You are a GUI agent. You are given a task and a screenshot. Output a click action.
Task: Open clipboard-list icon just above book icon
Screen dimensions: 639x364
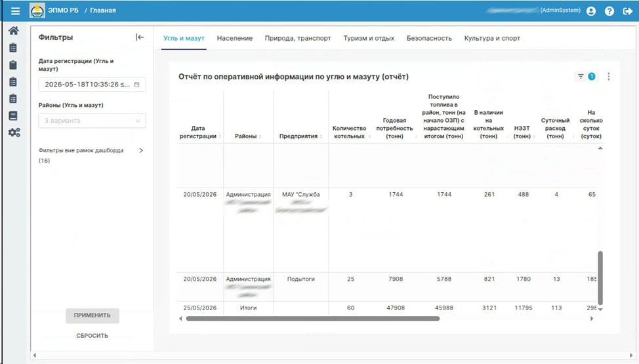[x=13, y=98]
